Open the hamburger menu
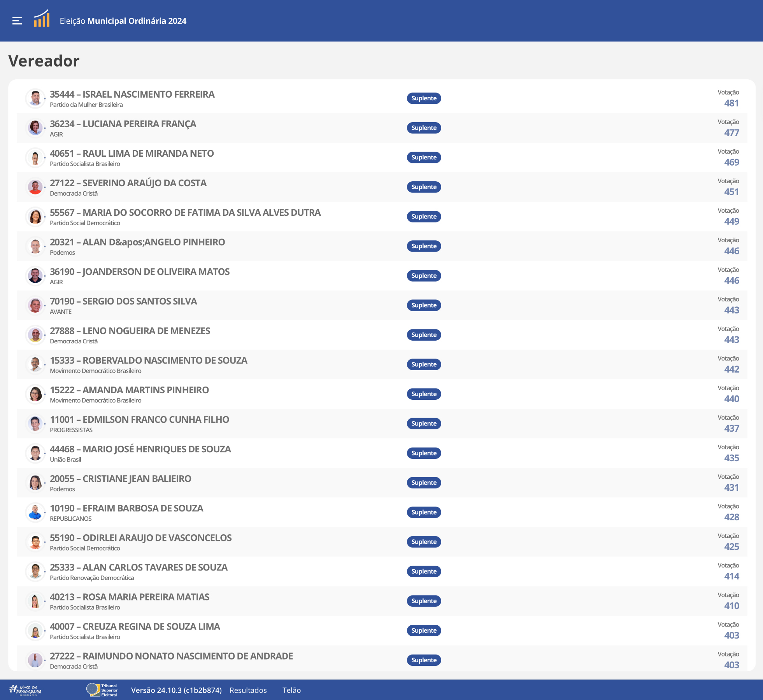This screenshot has height=700, width=763. [17, 21]
